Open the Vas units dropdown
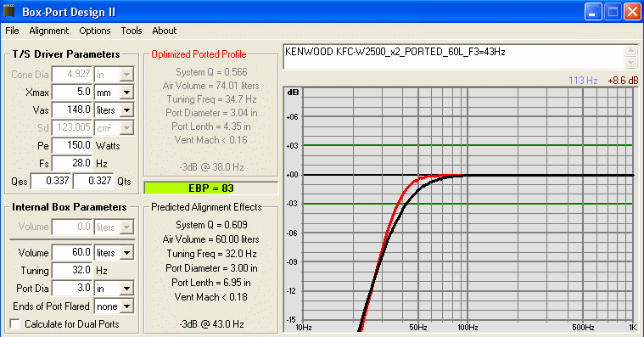The image size is (644, 337). click(x=126, y=110)
